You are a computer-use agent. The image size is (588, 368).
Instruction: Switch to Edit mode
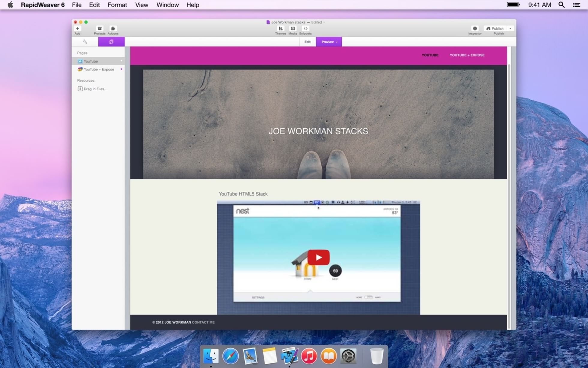(307, 42)
